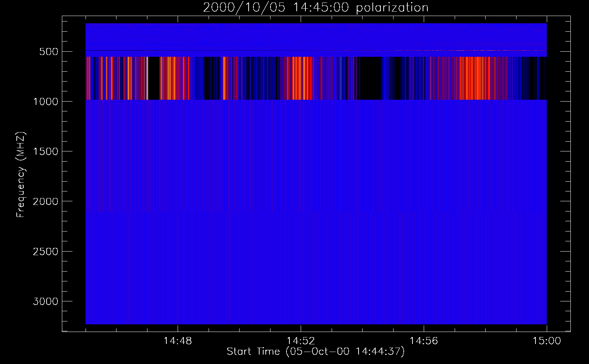
Task: Select the 'Frequency (MHZ)' y-axis label
Action: point(21,175)
